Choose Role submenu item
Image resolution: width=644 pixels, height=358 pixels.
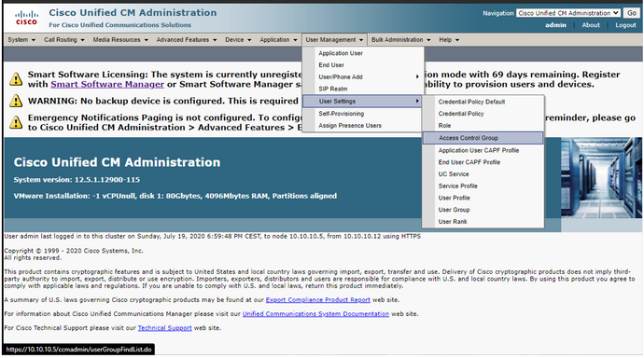pyautogui.click(x=483, y=126)
